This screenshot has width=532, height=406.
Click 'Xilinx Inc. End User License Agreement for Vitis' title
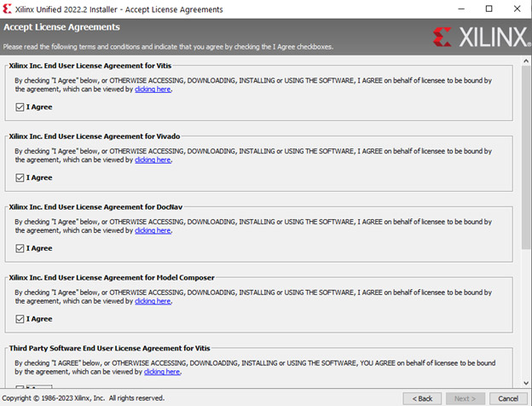90,66
